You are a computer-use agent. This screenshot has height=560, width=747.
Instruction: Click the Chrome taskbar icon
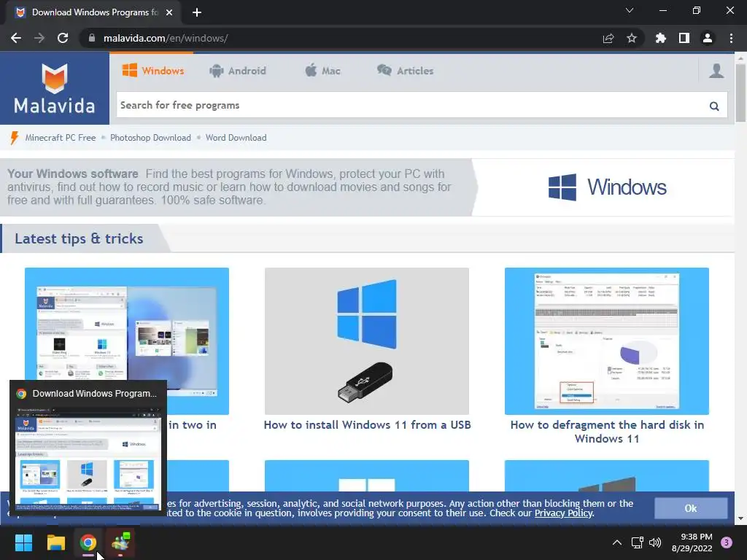point(88,542)
